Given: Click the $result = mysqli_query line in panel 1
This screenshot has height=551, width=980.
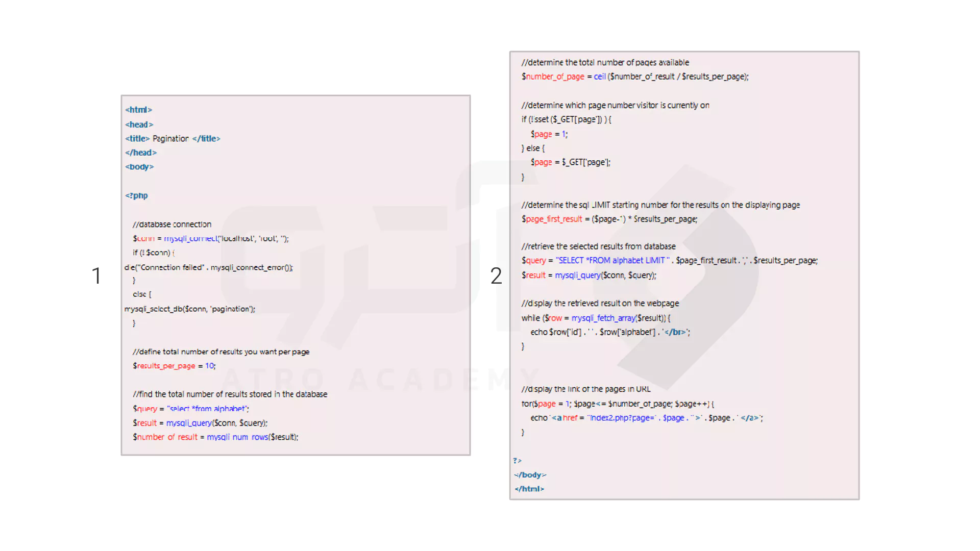Looking at the screenshot, I should coord(200,423).
